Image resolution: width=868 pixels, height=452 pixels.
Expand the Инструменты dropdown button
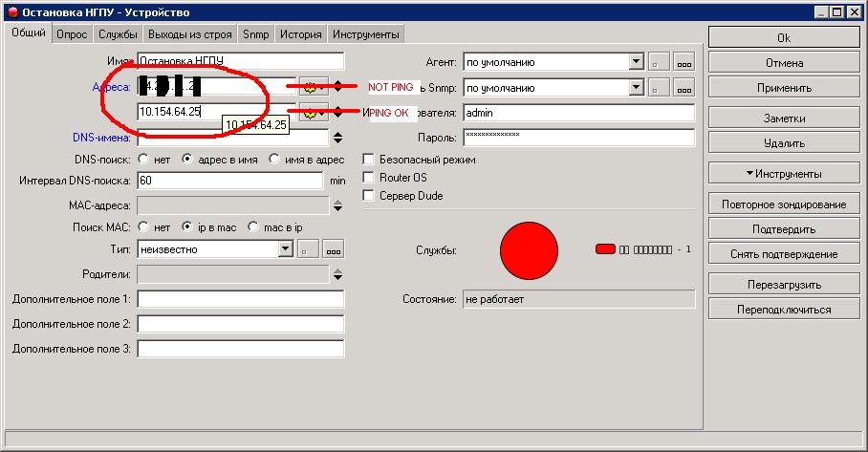point(784,173)
